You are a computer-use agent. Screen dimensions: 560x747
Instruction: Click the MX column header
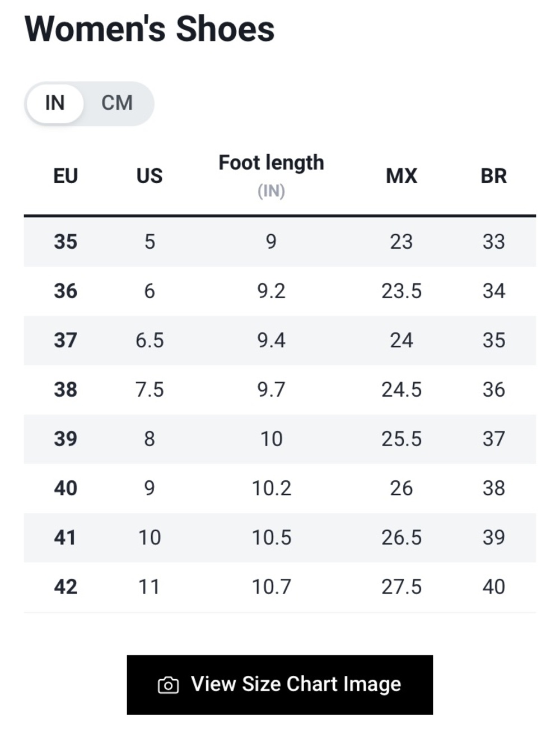coord(402,176)
